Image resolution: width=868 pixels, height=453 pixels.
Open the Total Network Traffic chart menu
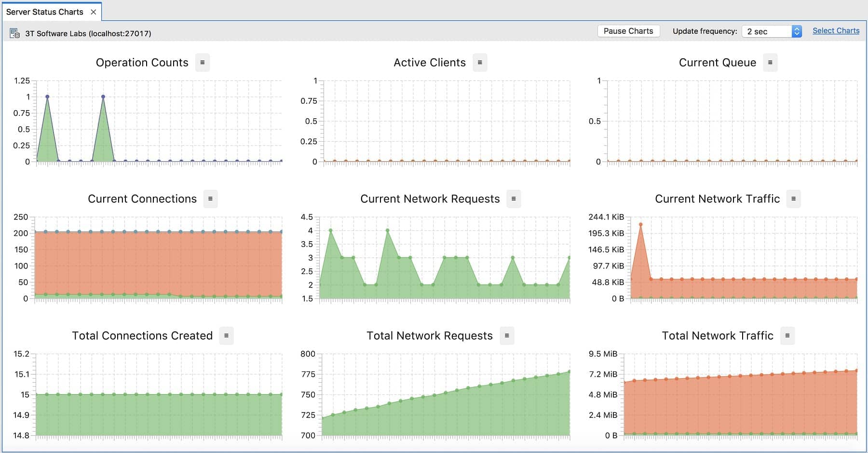click(x=787, y=336)
